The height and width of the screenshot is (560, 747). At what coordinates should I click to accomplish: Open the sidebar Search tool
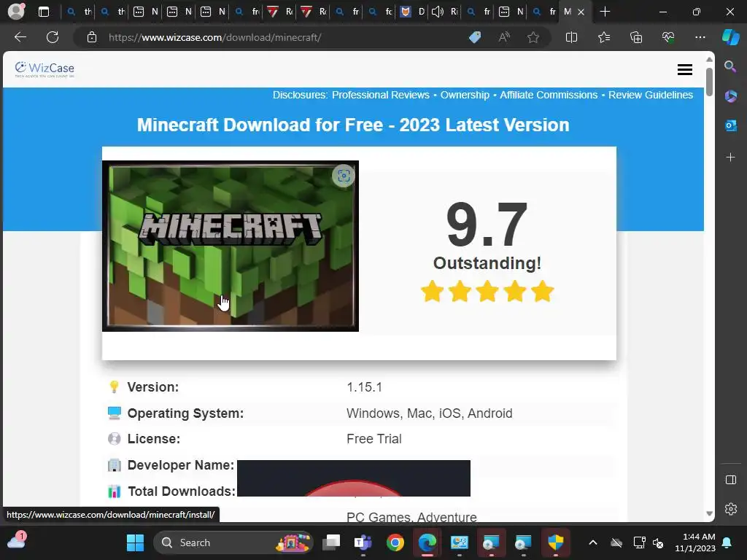tap(730, 66)
